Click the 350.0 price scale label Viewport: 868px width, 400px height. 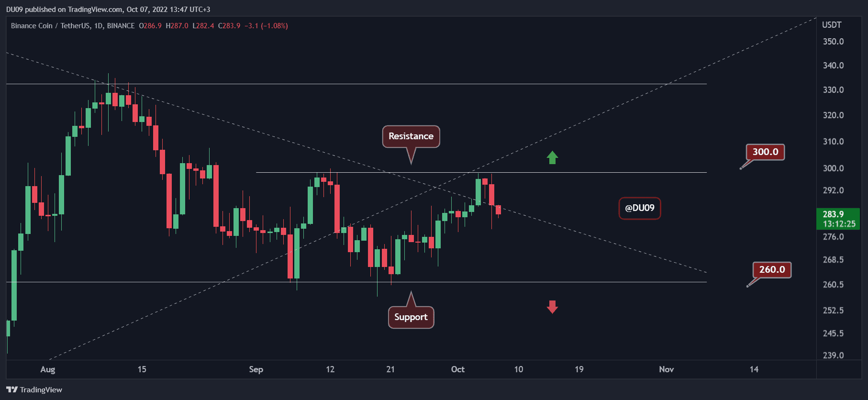pyautogui.click(x=833, y=42)
